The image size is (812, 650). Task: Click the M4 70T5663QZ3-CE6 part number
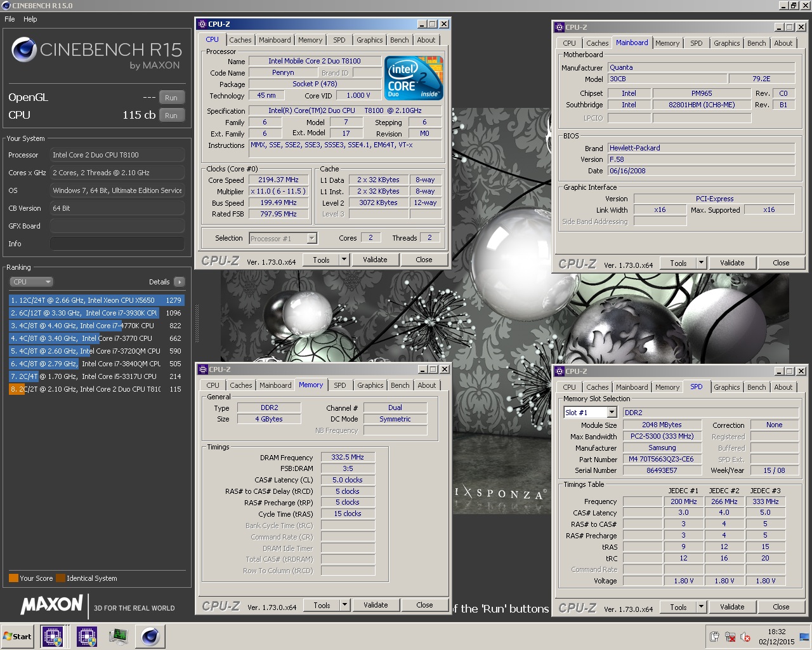[x=662, y=459]
